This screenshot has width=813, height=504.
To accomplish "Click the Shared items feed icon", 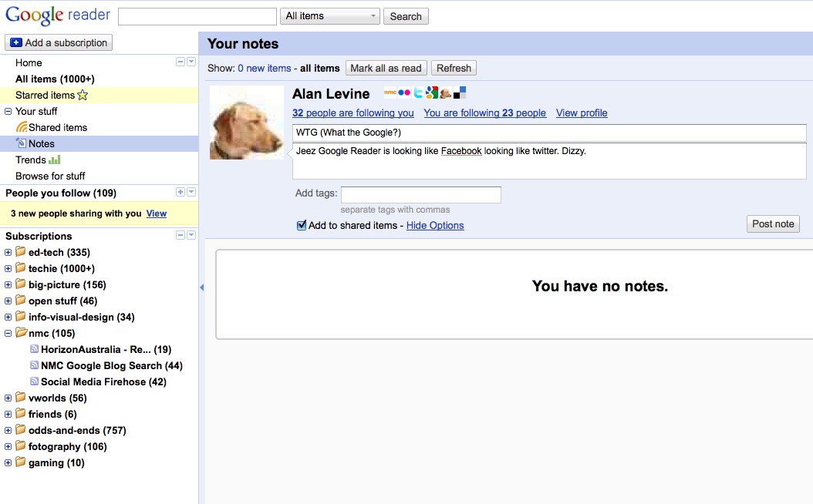I will click(x=22, y=127).
